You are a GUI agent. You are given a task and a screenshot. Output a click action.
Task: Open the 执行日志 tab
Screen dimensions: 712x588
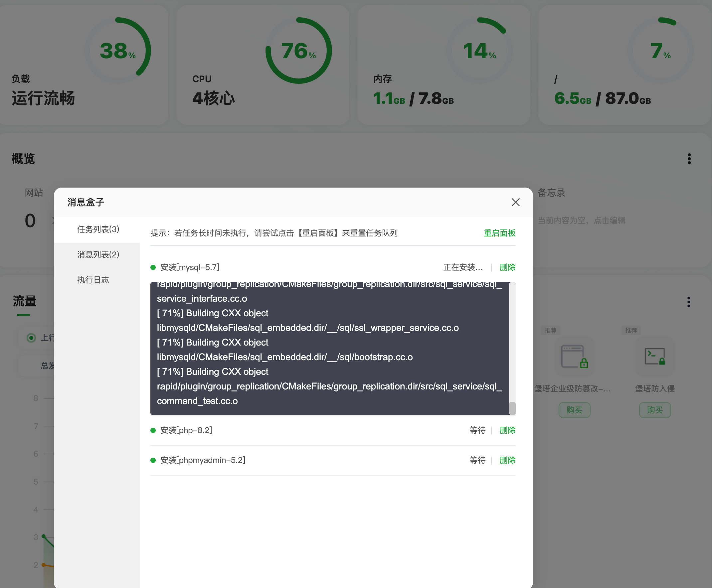pyautogui.click(x=93, y=280)
